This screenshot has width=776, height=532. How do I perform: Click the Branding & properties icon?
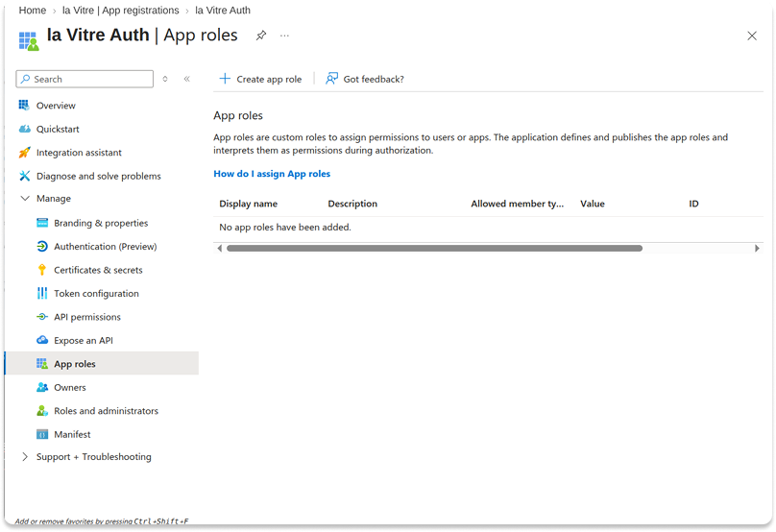(x=42, y=223)
